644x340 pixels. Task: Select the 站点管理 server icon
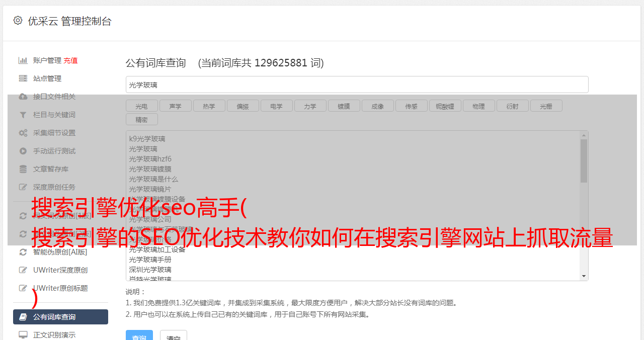[x=23, y=78]
